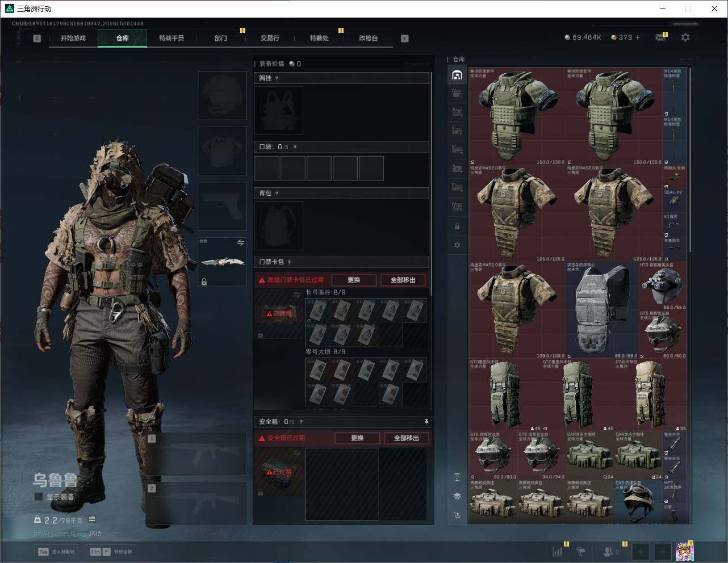Select the DBAL-X2 attachment item

tap(674, 201)
